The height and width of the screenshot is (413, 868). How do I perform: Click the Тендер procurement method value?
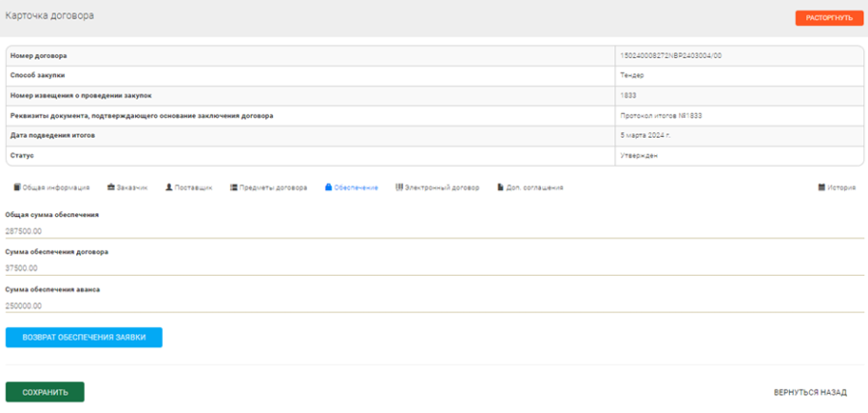tap(633, 75)
